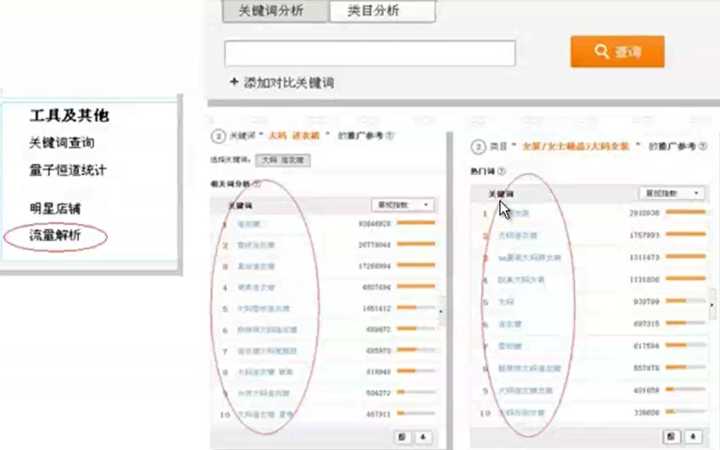Click help icon beside category 推广参考 heading
The height and width of the screenshot is (450, 720).
702,146
